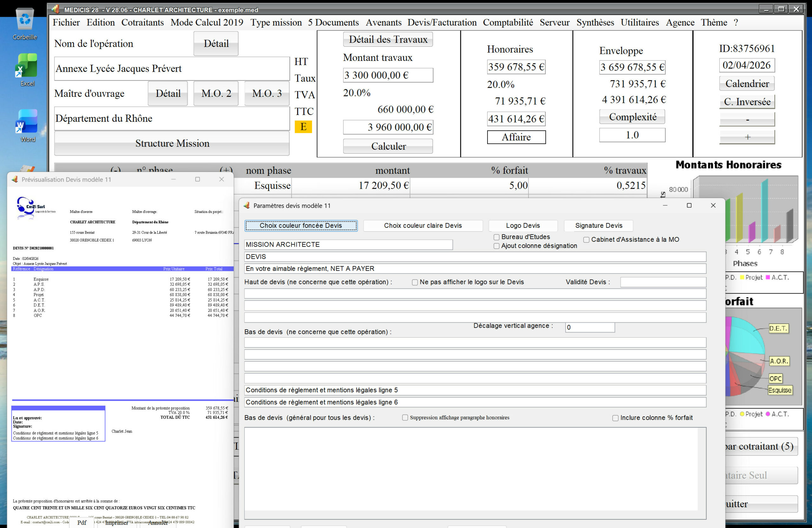Open the Serveur menu

(x=554, y=23)
